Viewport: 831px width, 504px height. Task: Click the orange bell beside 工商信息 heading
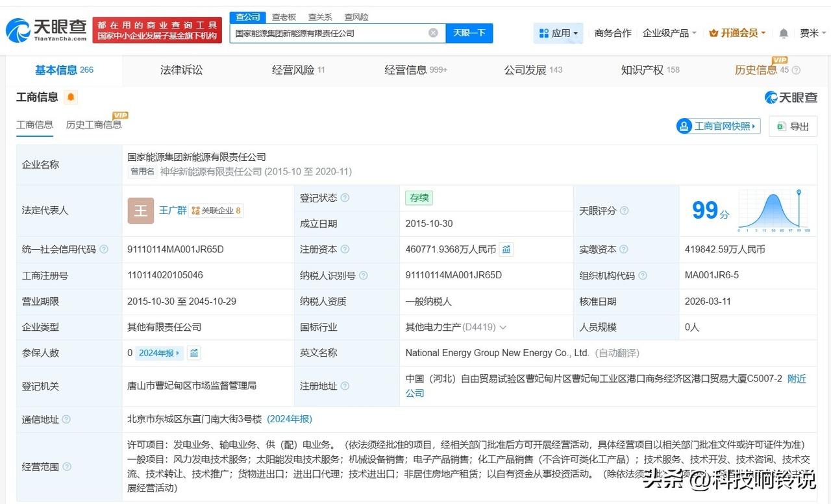coord(71,97)
